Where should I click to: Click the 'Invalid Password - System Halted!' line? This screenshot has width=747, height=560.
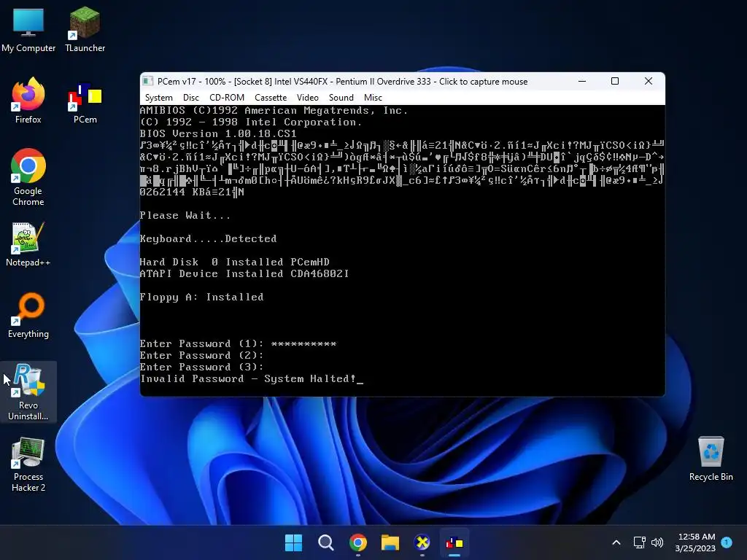(x=252, y=379)
